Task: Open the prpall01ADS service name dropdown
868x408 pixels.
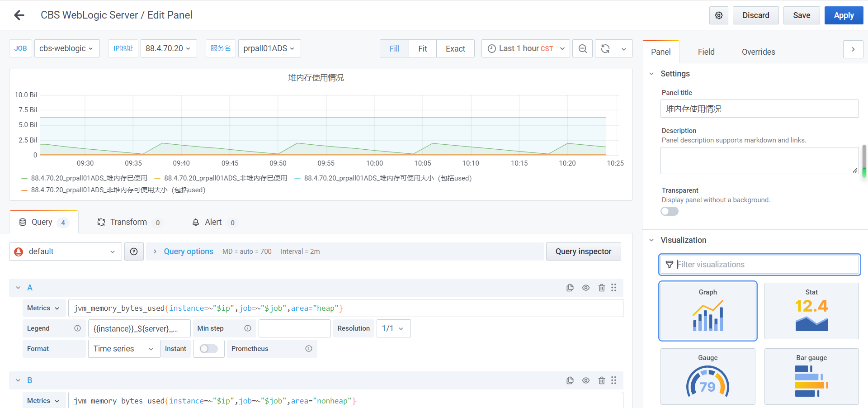Action: coord(269,48)
